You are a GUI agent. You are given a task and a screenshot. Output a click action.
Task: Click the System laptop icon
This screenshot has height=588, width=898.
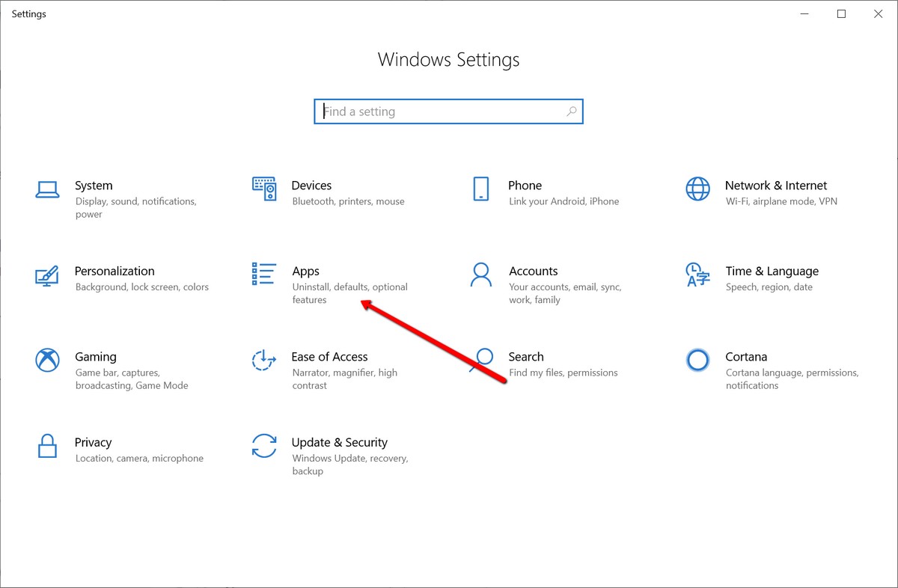click(x=47, y=190)
